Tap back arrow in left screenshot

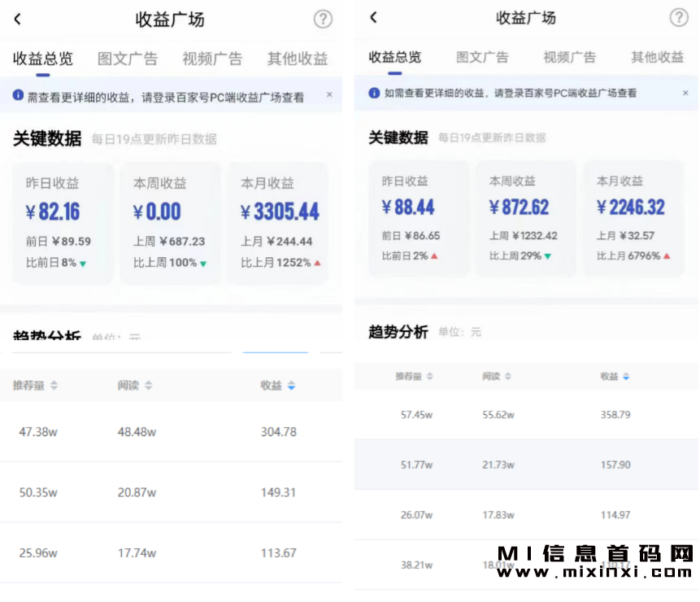18,20
